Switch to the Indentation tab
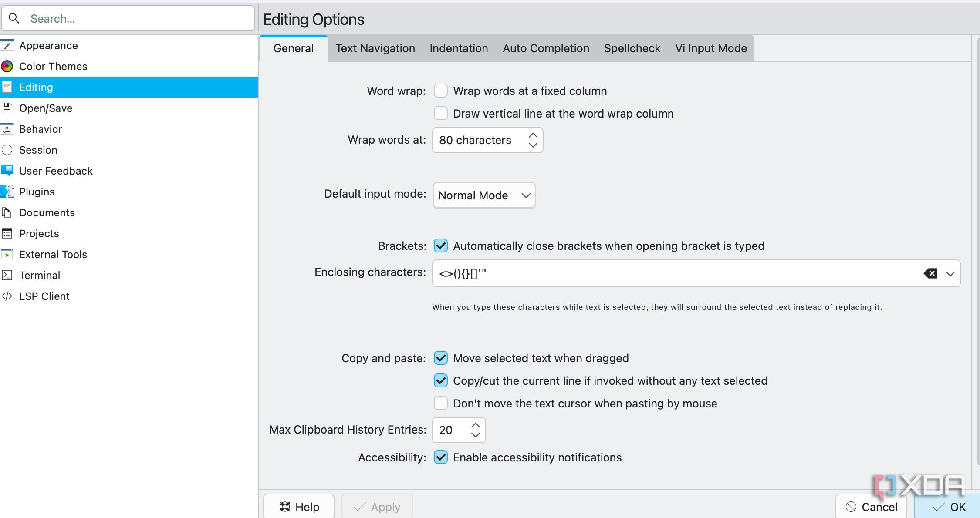Viewport: 980px width, 518px height. 459,48
